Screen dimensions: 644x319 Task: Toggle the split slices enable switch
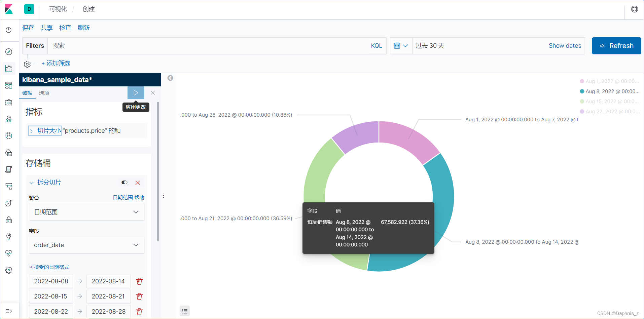(124, 183)
